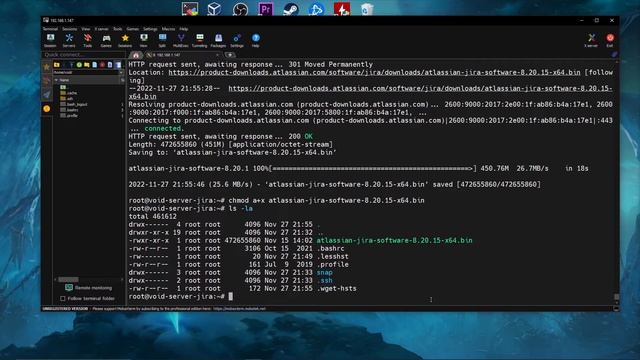
Task: Click the SFTP green refresh icon
Action: coord(79,64)
